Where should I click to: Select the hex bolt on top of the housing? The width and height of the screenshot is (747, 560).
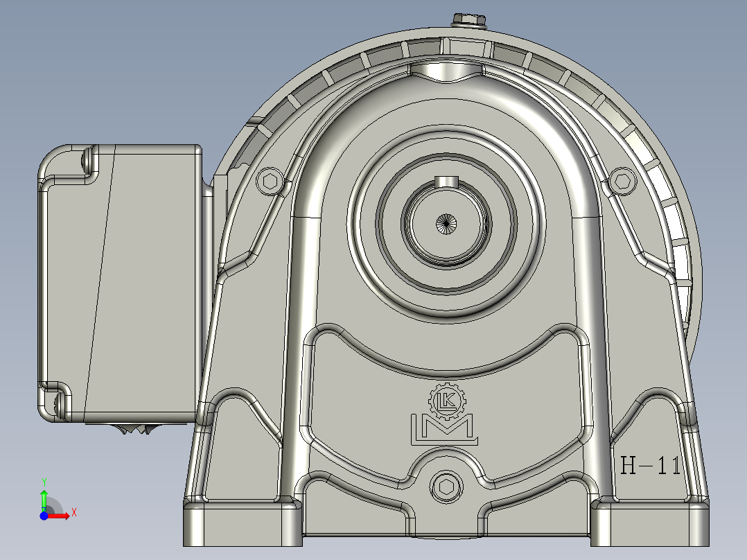pyautogui.click(x=469, y=21)
